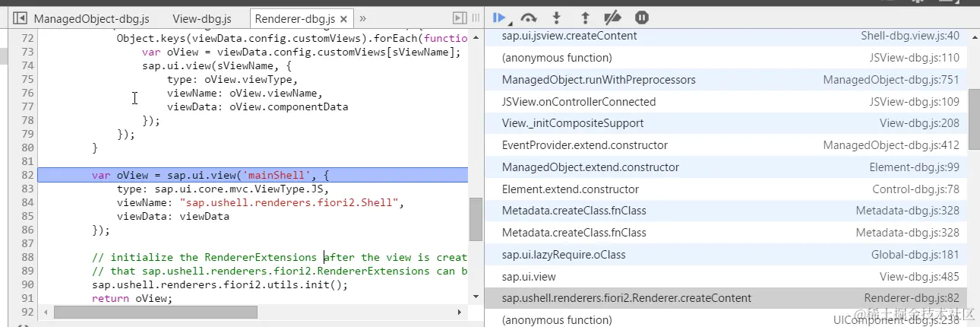Click 'return oView;' on line 91
The image size is (980, 327).
point(132,298)
